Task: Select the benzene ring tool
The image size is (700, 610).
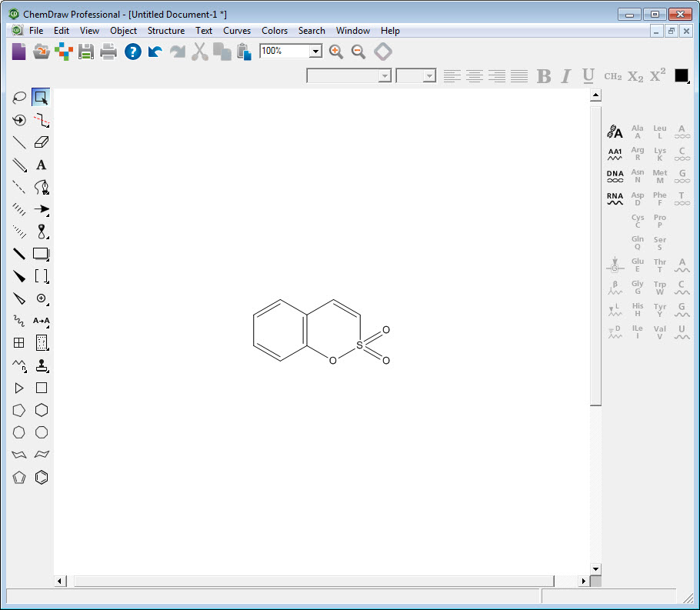Action: click(42, 477)
